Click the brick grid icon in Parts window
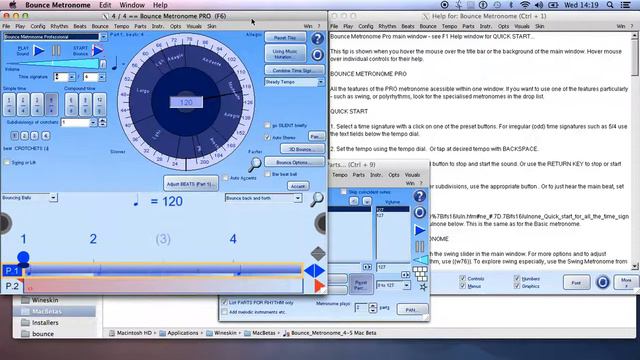 click(x=420, y=273)
